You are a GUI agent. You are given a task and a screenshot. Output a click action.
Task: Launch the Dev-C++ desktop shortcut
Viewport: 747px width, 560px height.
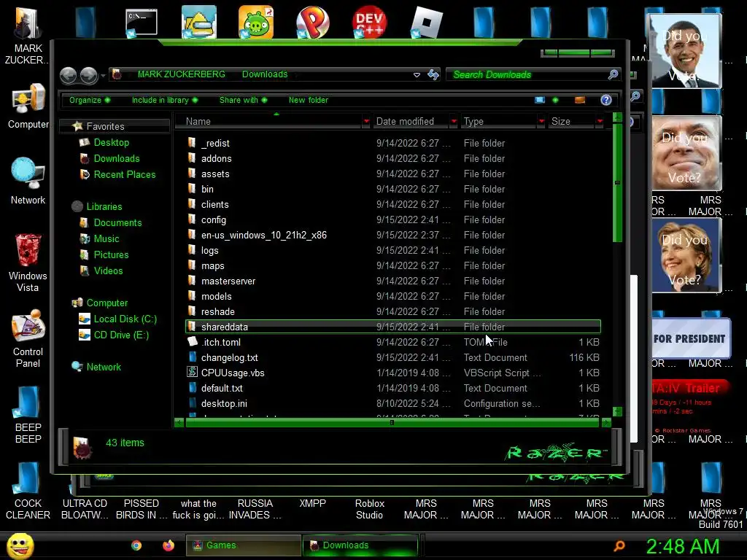[369, 23]
